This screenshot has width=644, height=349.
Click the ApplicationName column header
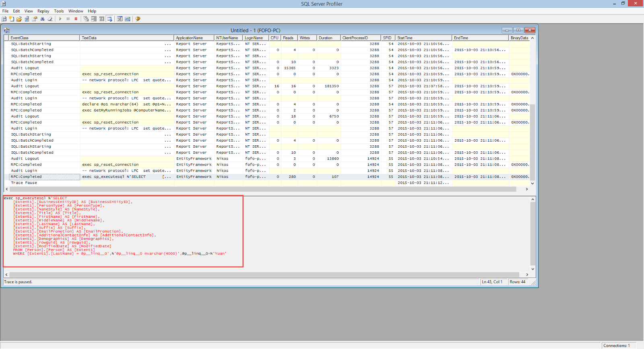tap(194, 38)
